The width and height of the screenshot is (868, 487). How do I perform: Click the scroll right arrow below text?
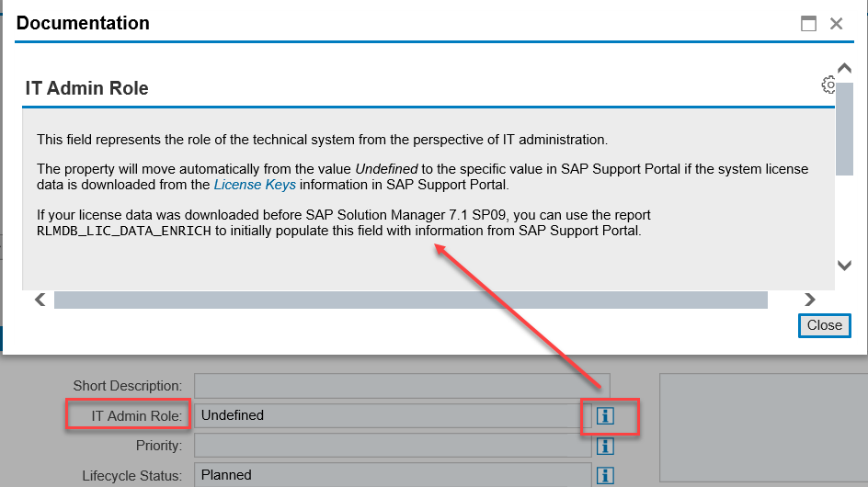coord(810,300)
